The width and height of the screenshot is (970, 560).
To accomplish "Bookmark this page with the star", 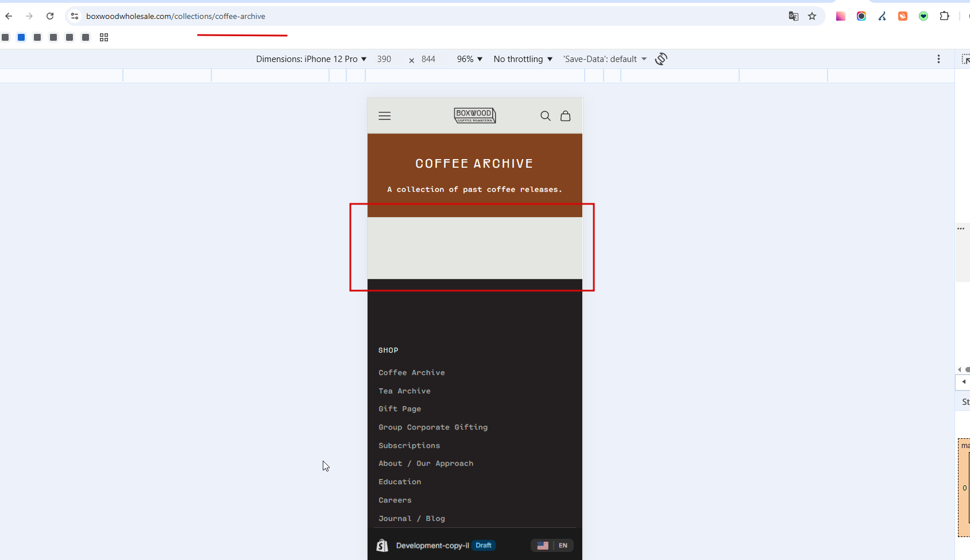I will pyautogui.click(x=812, y=16).
